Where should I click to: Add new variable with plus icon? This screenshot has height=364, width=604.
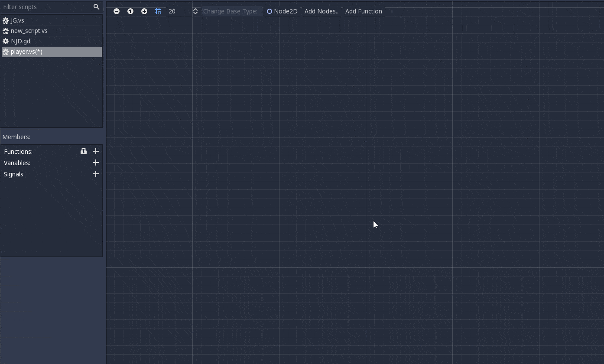coord(96,162)
